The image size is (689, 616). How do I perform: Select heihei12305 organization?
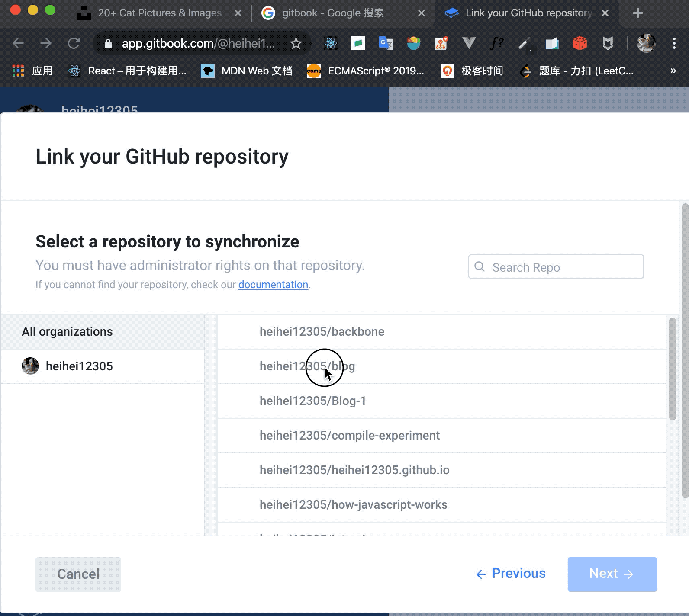[x=103, y=366]
